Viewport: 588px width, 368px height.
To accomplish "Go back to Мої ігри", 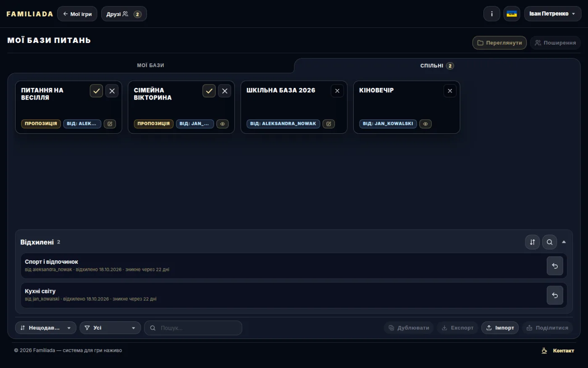I will coord(77,14).
